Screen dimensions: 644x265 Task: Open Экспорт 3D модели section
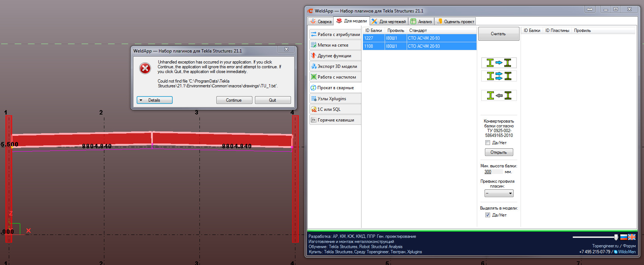coord(335,66)
